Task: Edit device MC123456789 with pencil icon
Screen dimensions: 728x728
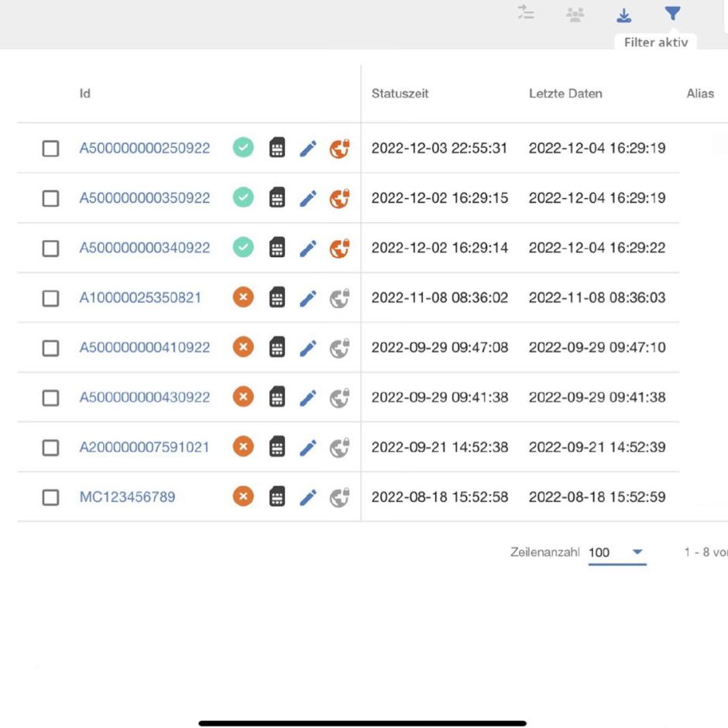Action: pyautogui.click(x=307, y=497)
